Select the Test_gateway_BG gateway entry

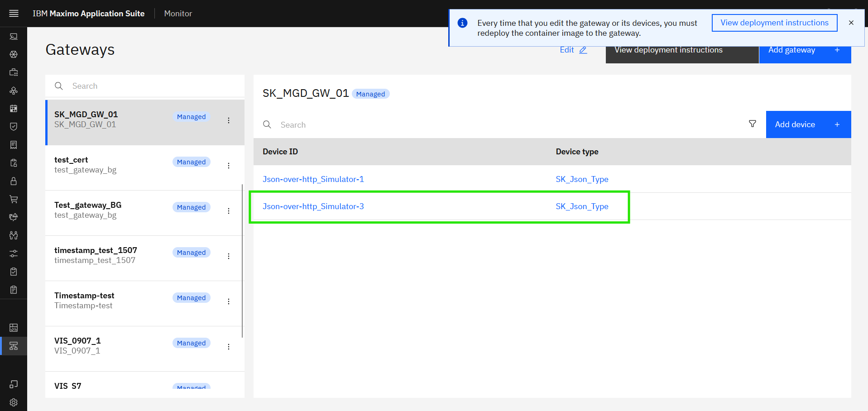(145, 213)
